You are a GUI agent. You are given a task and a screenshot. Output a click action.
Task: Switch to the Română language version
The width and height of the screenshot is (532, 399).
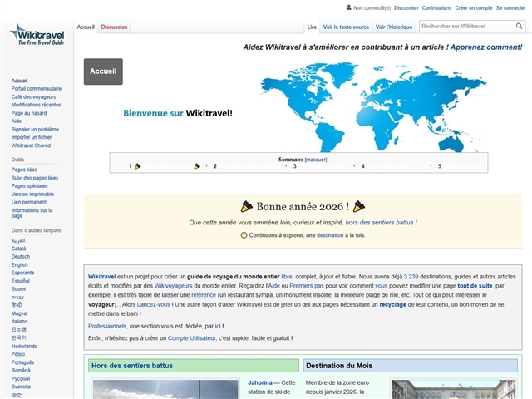pos(21,371)
